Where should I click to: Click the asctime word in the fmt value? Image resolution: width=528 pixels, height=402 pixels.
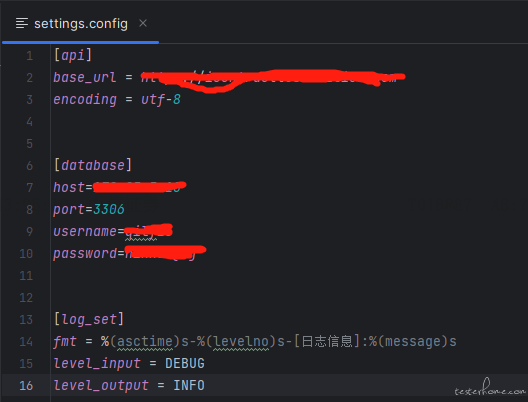point(145,341)
